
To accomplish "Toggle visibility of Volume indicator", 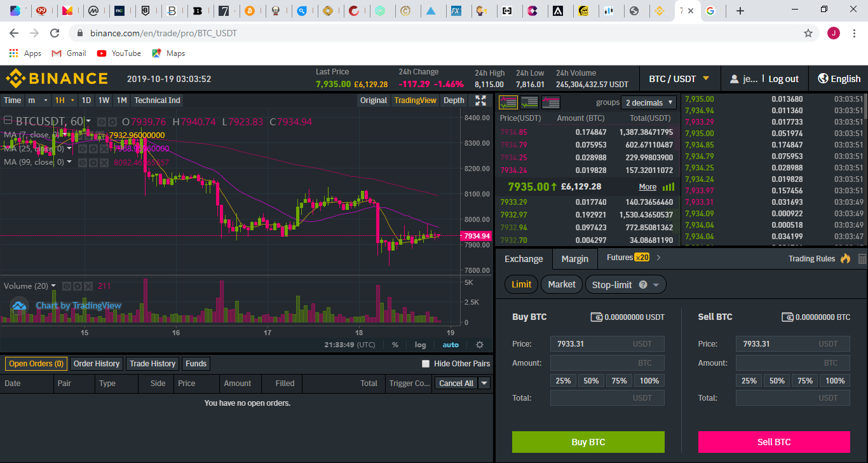I will 67,286.
